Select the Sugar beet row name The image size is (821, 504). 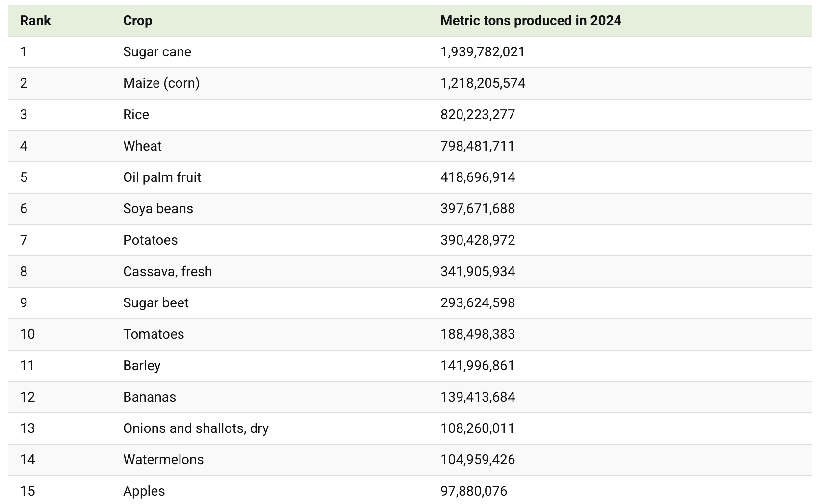click(155, 303)
